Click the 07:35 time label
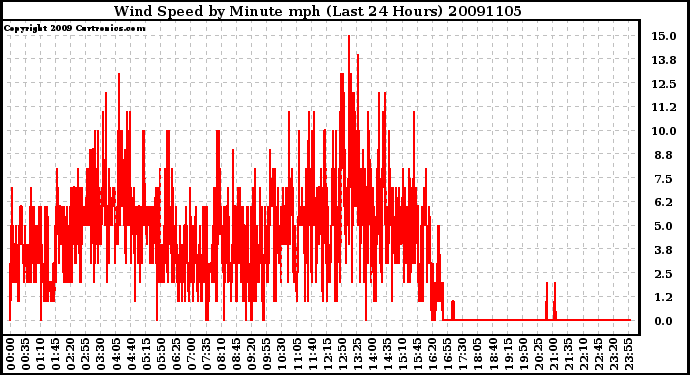The image size is (690, 375). (206, 354)
